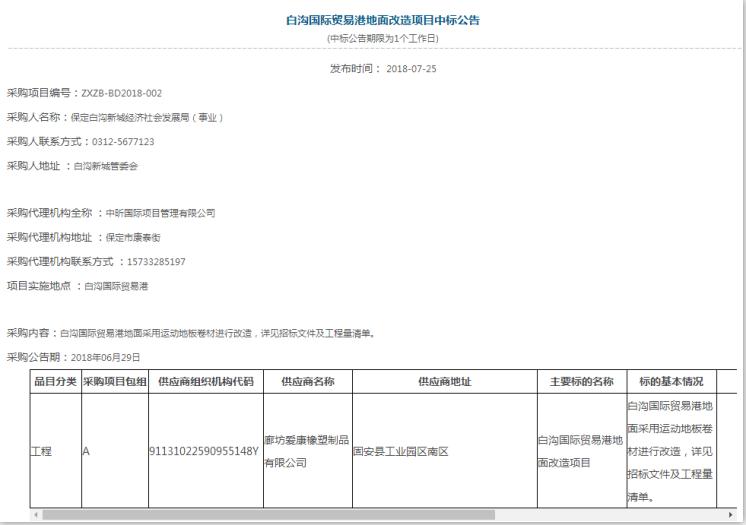Viewport: 746px width, 525px height.
Task: Click the 供应商名称 column header
Action: coord(306,382)
